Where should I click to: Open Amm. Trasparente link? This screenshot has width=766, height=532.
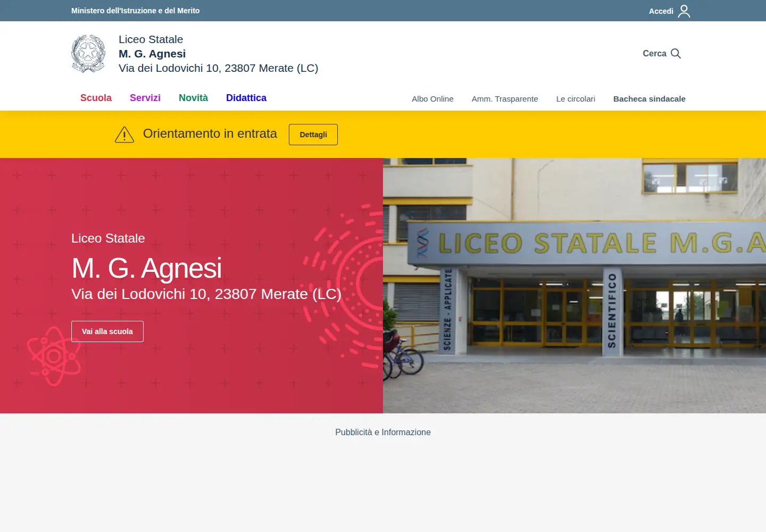pos(505,99)
